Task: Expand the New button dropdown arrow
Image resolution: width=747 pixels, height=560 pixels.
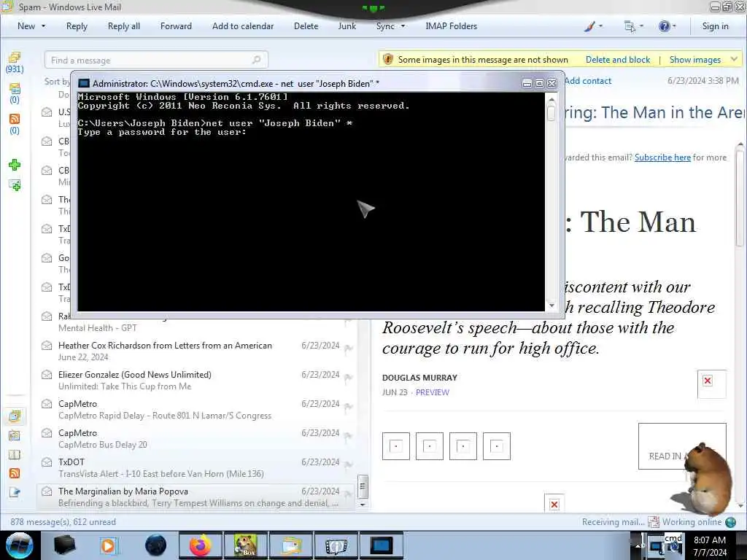Action: pyautogui.click(x=43, y=26)
